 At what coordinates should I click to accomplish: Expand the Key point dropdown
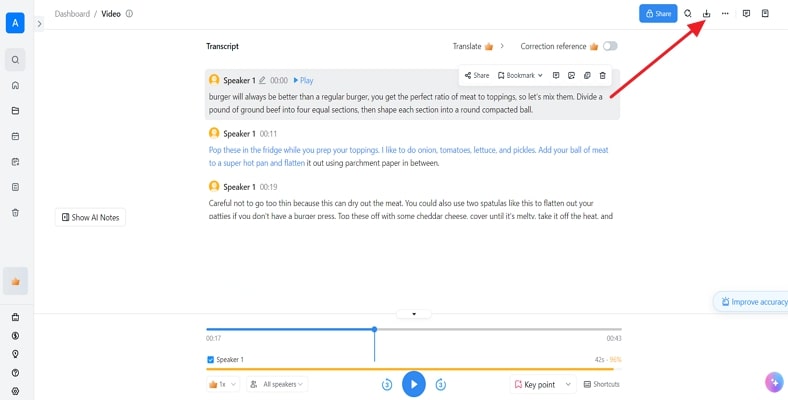[x=568, y=384]
